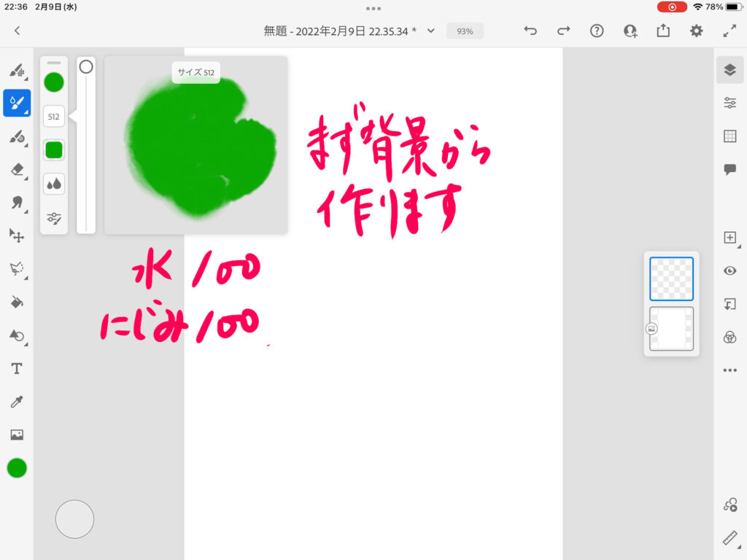Image resolution: width=747 pixels, height=560 pixels.
Task: Open the water flow droplets setting
Action: coord(54,184)
